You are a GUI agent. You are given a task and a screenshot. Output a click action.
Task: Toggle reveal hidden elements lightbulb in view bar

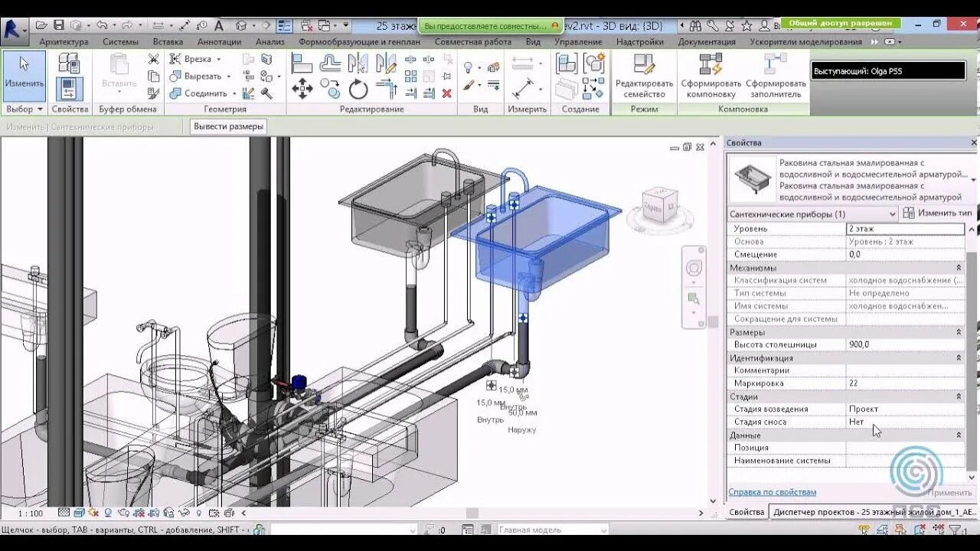[x=198, y=513]
